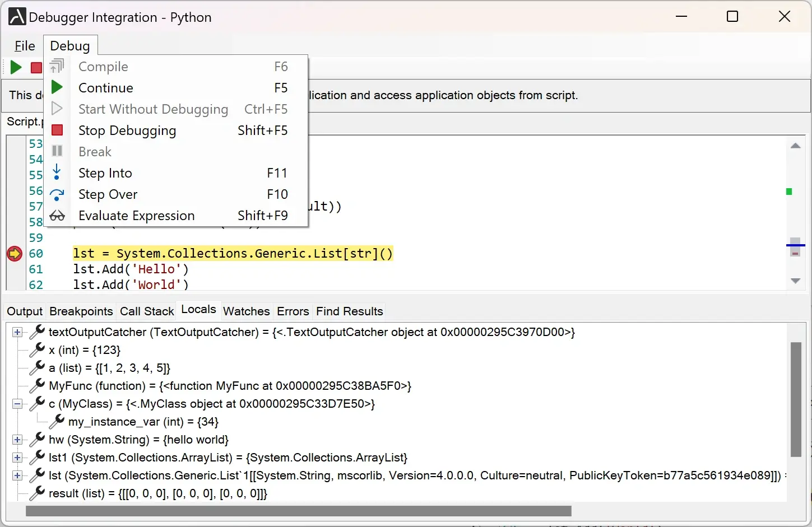812x527 pixels.
Task: Click the Break pause icon
Action: (x=57, y=151)
